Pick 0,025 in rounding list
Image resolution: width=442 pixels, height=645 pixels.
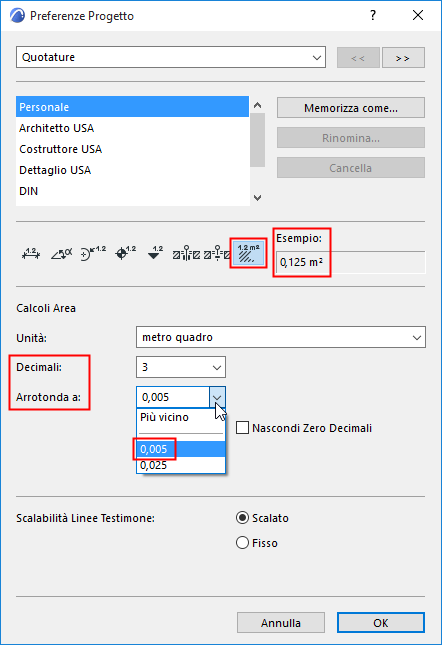coord(181,465)
